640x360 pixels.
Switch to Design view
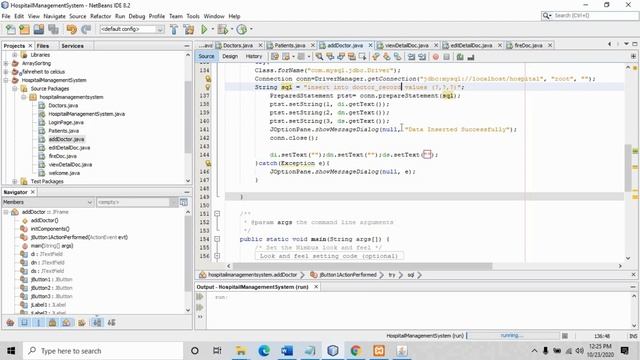pos(230,56)
